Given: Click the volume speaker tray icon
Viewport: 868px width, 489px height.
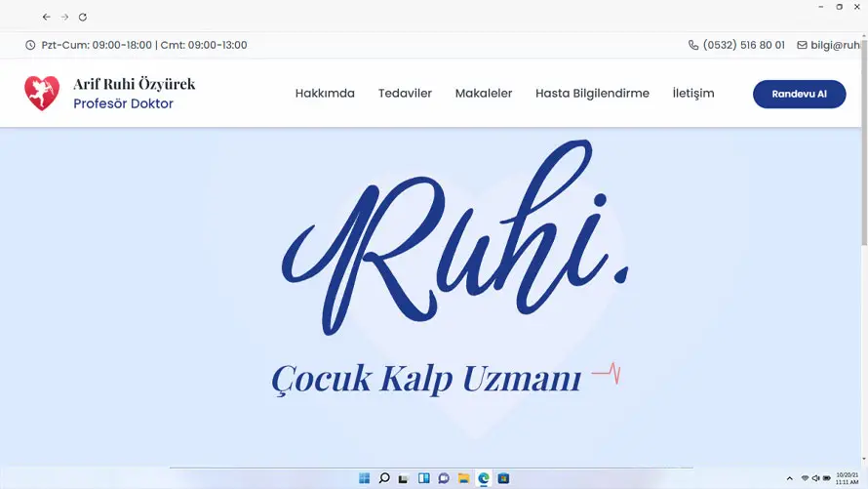Looking at the screenshot, I should (815, 478).
